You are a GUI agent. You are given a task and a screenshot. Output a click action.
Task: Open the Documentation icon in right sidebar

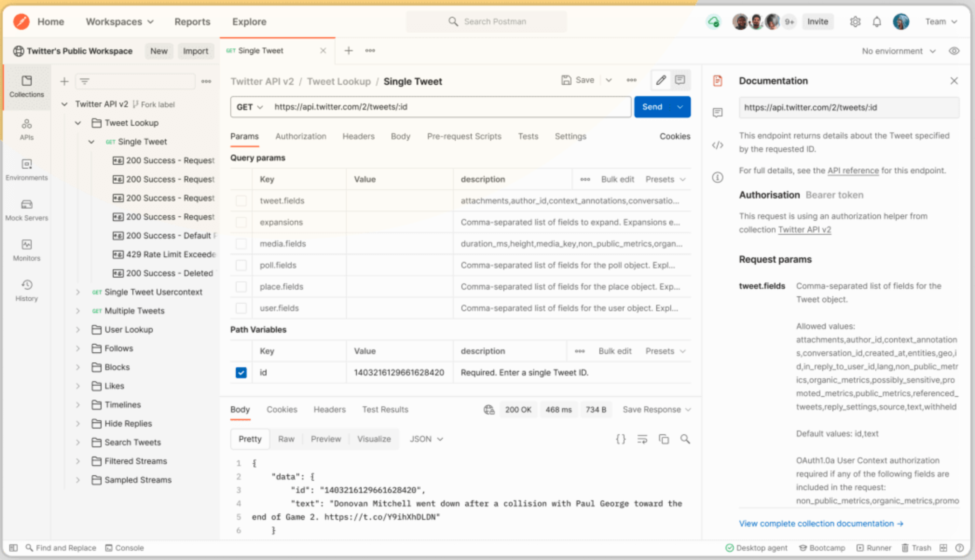point(717,81)
